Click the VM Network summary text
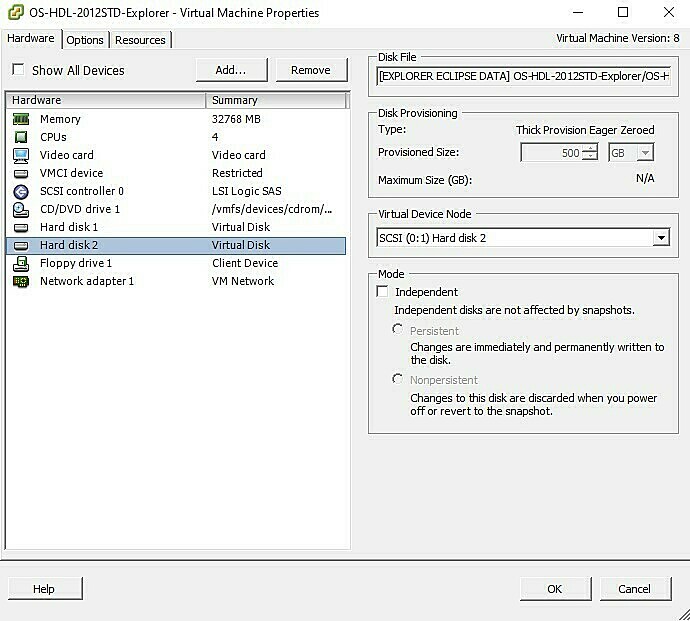The image size is (690, 621). (x=243, y=281)
